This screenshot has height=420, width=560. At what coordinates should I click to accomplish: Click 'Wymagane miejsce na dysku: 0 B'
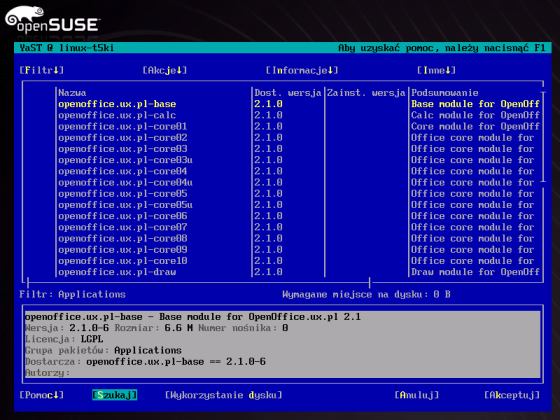(x=366, y=294)
